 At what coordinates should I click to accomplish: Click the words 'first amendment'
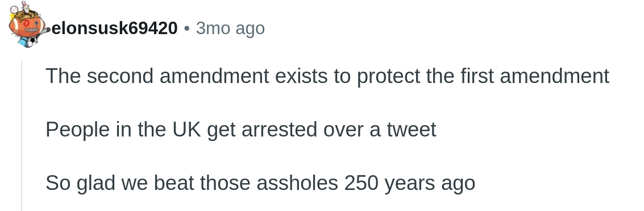click(535, 76)
